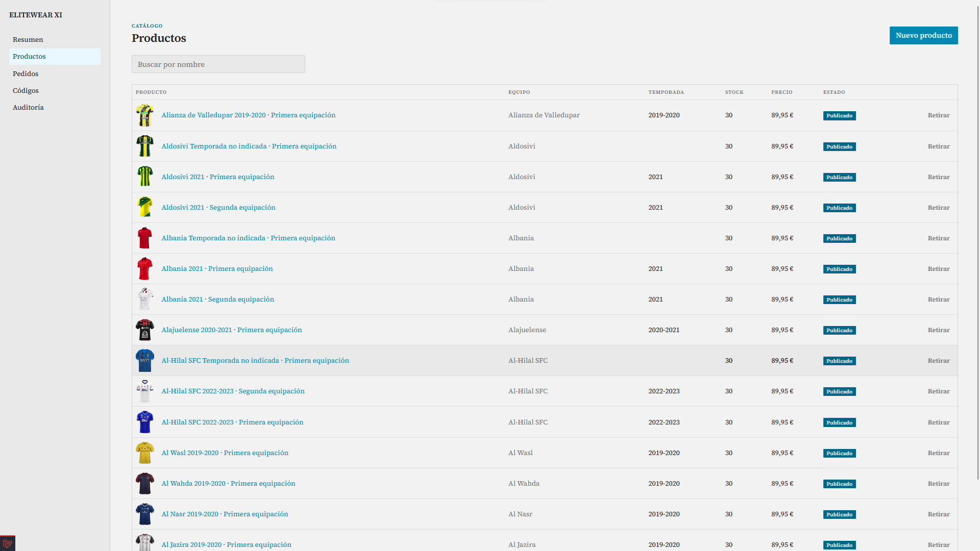Select the Albania 2021 Primera equipación jersey thumbnail
The height and width of the screenshot is (551, 980).
coord(145,268)
